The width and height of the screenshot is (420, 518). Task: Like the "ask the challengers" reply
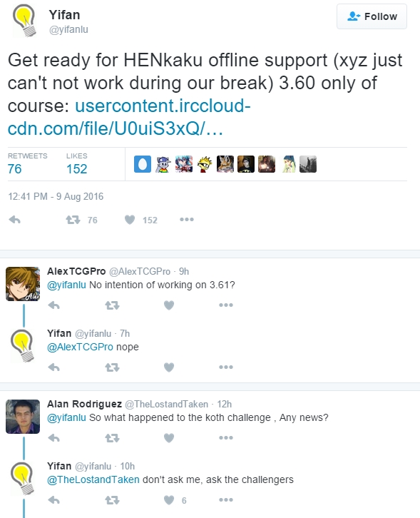[169, 500]
